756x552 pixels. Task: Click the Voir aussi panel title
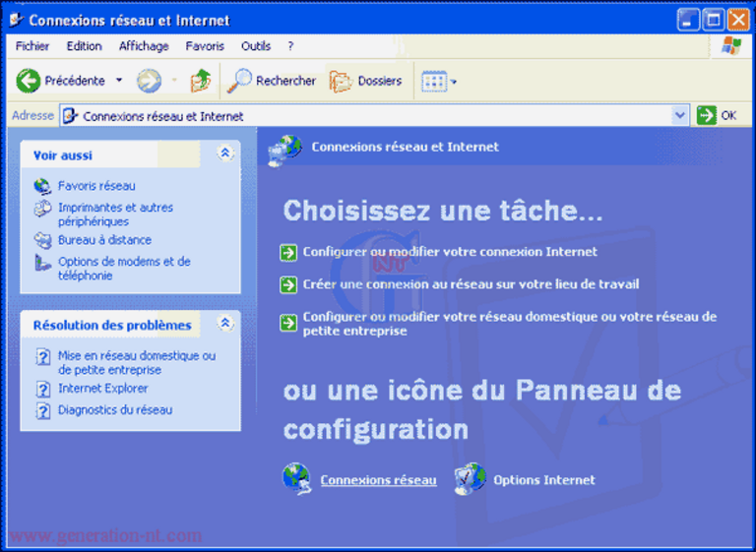pyautogui.click(x=63, y=155)
